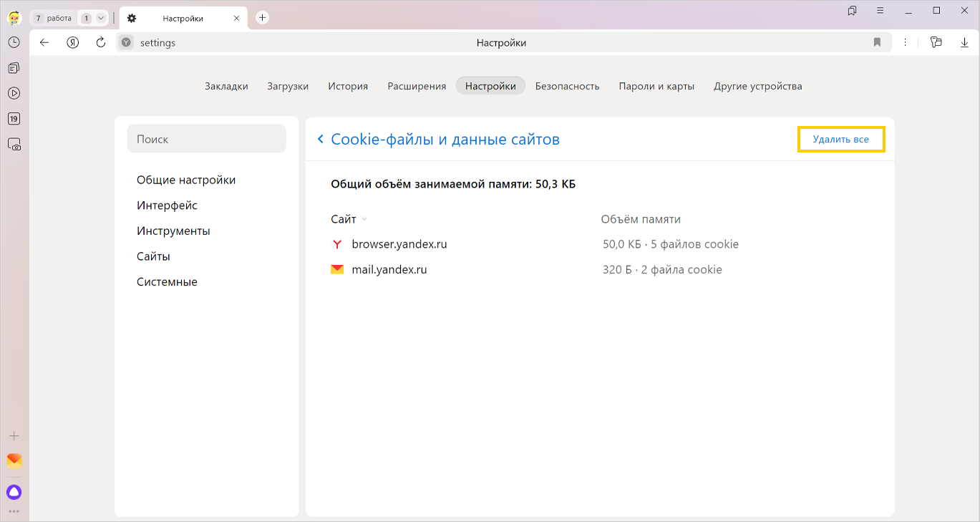Click Общий объём занимаемой памяти text
Screen dimensions: 980x522
tap(453, 185)
